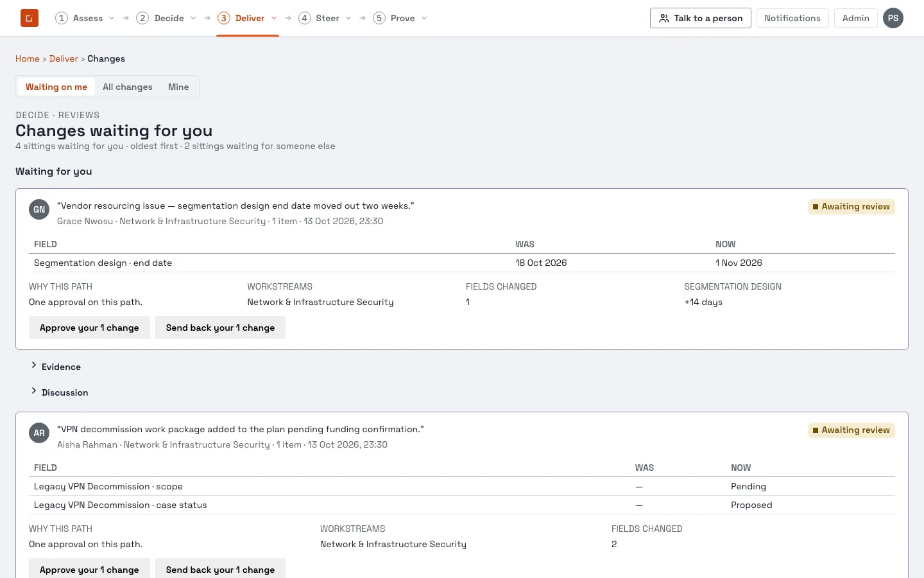
Task: Click the Grace Nwosu metadata line
Action: point(220,221)
